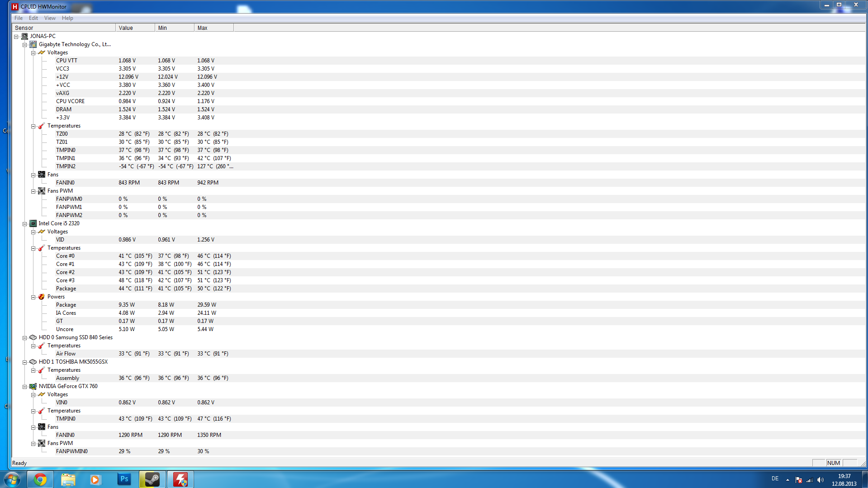868x488 pixels.
Task: Collapse the Intel Core i5 2320 node
Action: (x=25, y=224)
